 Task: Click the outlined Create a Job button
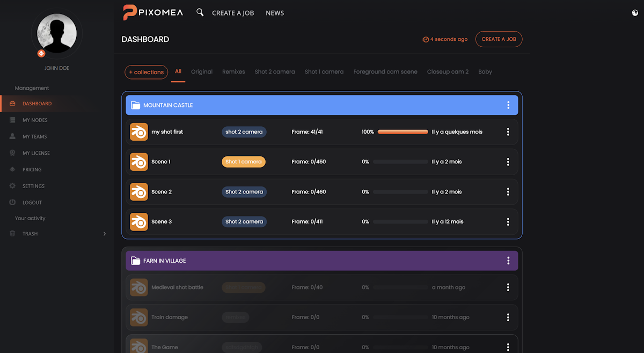[x=499, y=39]
